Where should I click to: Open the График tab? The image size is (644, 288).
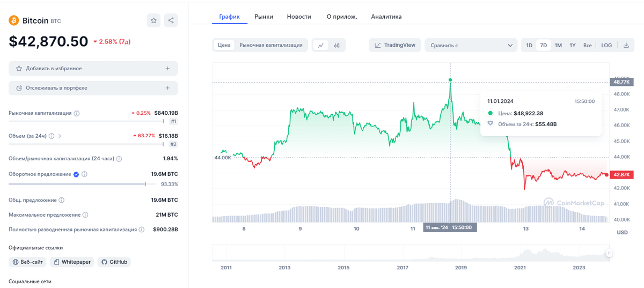(x=230, y=17)
